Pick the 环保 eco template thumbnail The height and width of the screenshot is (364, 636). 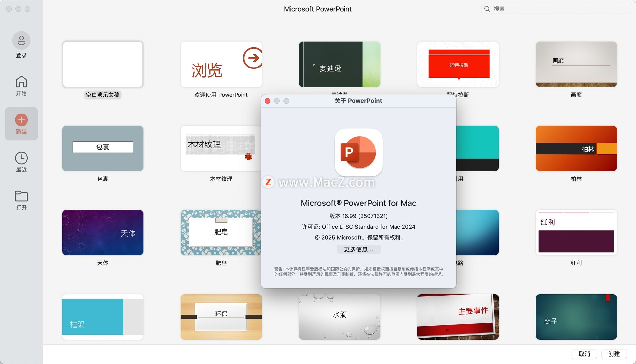click(221, 317)
